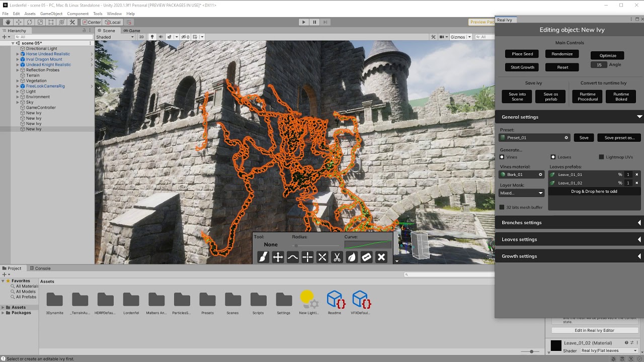Toggle scene grid snapping icon
The width and height of the screenshot is (644, 362).
(195, 37)
